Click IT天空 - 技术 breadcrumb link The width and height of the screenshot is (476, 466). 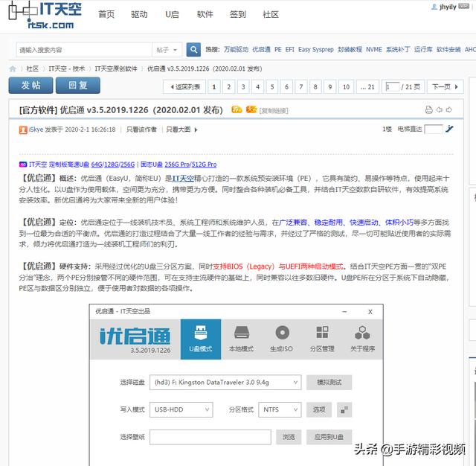tap(67, 69)
